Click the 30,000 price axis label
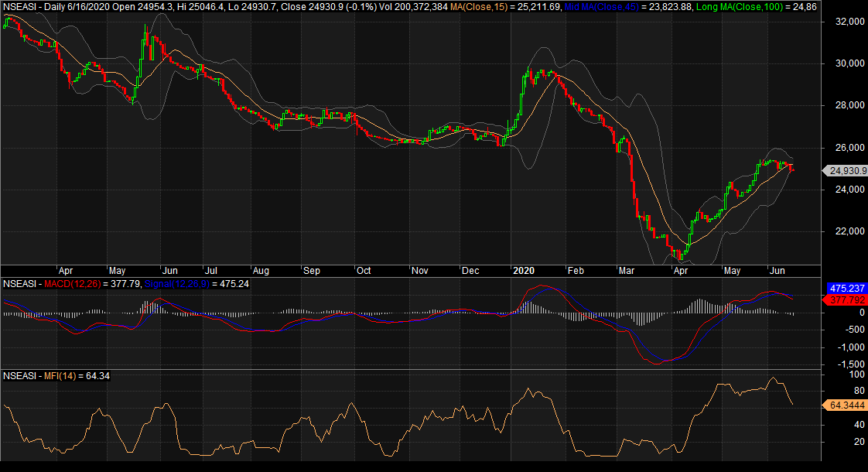 [850, 63]
